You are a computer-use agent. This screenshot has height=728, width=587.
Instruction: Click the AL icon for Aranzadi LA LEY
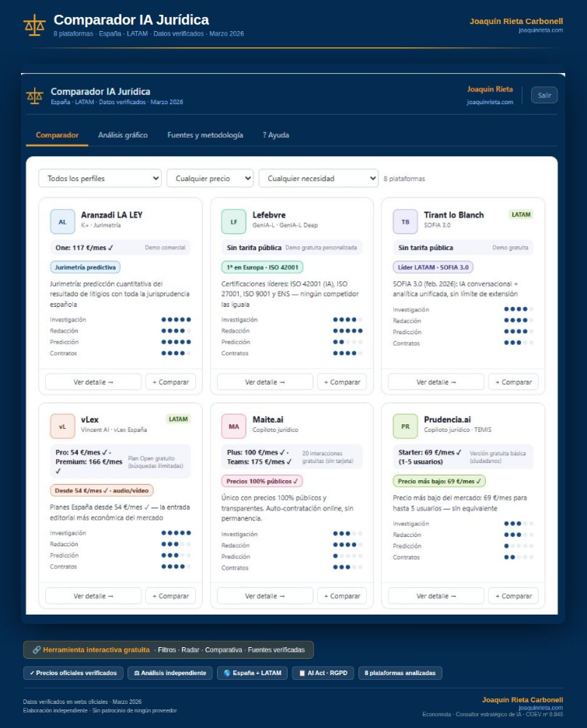[x=62, y=221]
